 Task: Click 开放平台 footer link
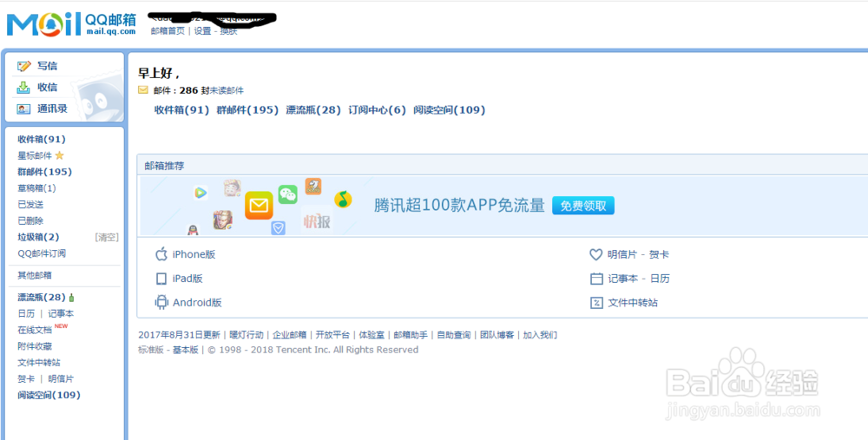click(x=332, y=335)
